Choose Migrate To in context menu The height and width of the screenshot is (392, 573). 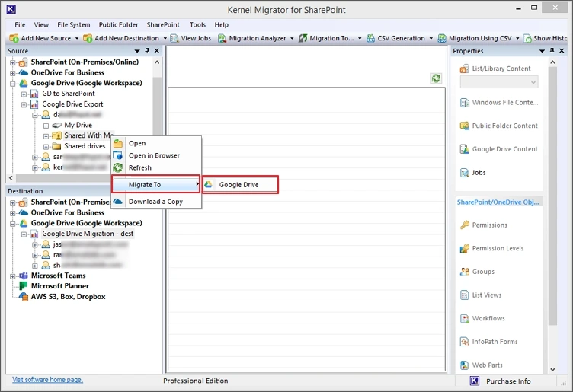156,185
